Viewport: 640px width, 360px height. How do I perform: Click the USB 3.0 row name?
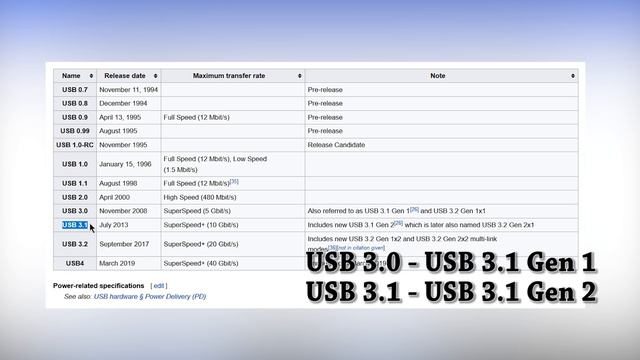pyautogui.click(x=75, y=211)
